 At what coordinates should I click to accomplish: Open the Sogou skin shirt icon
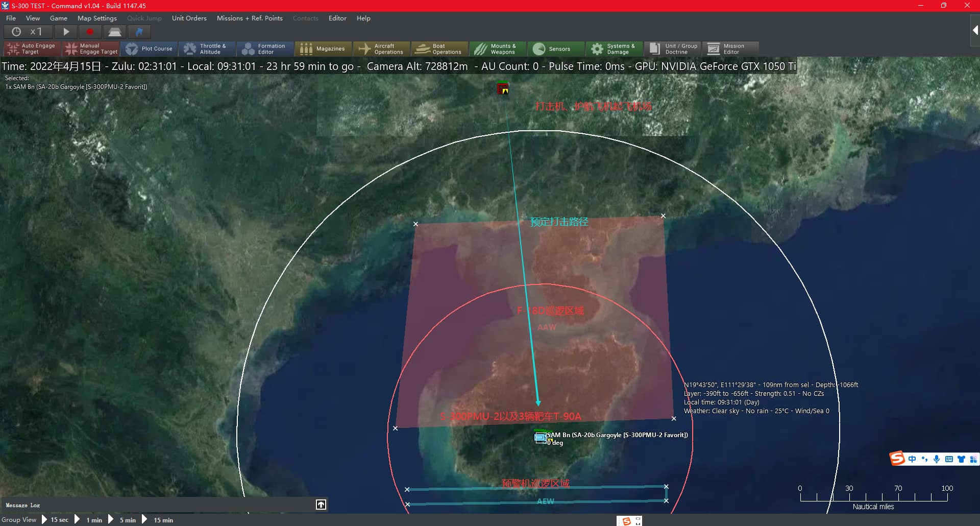pyautogui.click(x=961, y=459)
